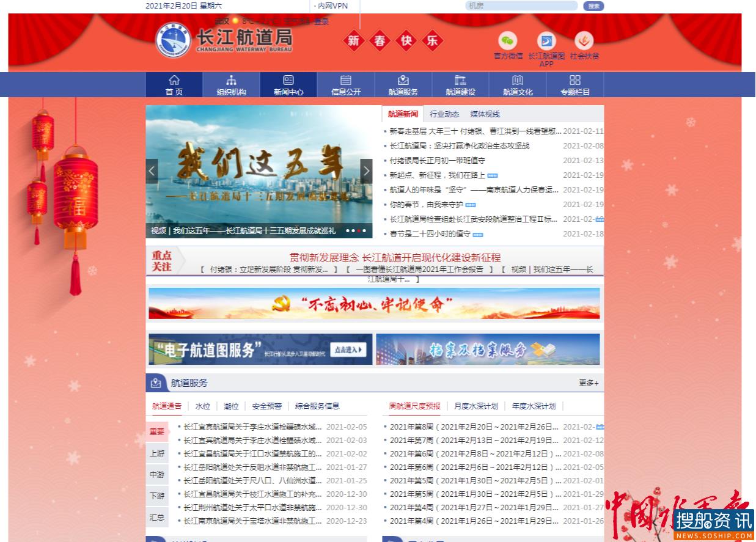Viewport: 756px width, 542px height.
Task: Select the 安全预警 safety warning tab
Action: coord(267,406)
